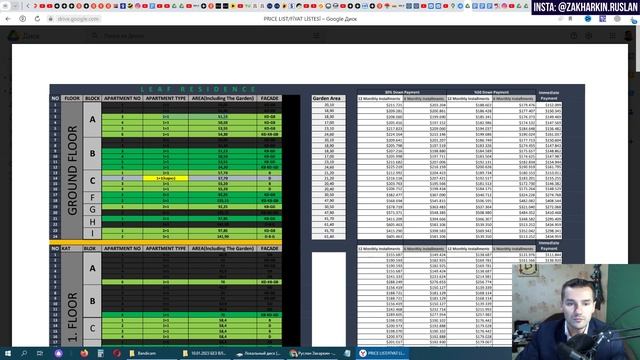Open the Windows Start menu
The height and width of the screenshot is (360, 640).
click(x=8, y=353)
